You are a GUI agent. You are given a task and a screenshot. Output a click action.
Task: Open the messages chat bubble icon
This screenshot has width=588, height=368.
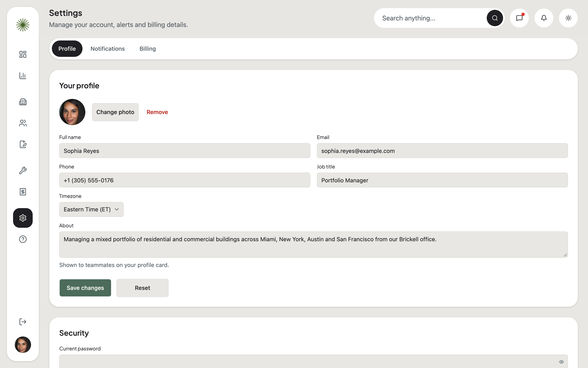[x=519, y=18]
